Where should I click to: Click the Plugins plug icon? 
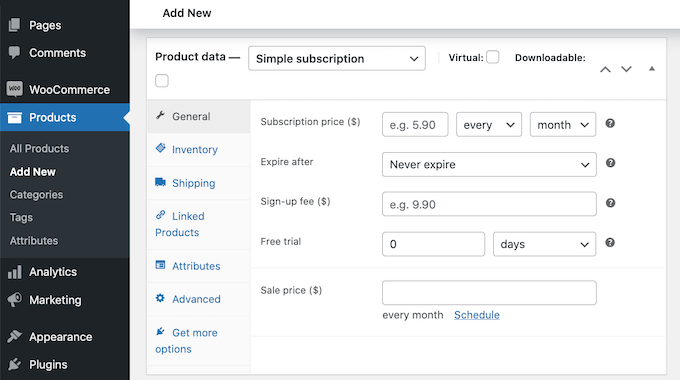(14, 364)
